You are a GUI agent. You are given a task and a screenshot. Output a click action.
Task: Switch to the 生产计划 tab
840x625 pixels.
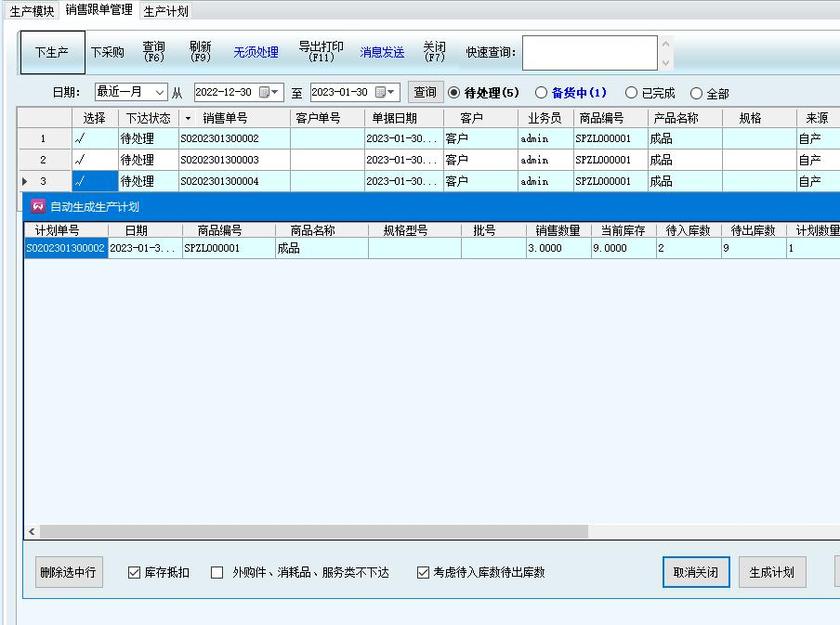click(165, 11)
